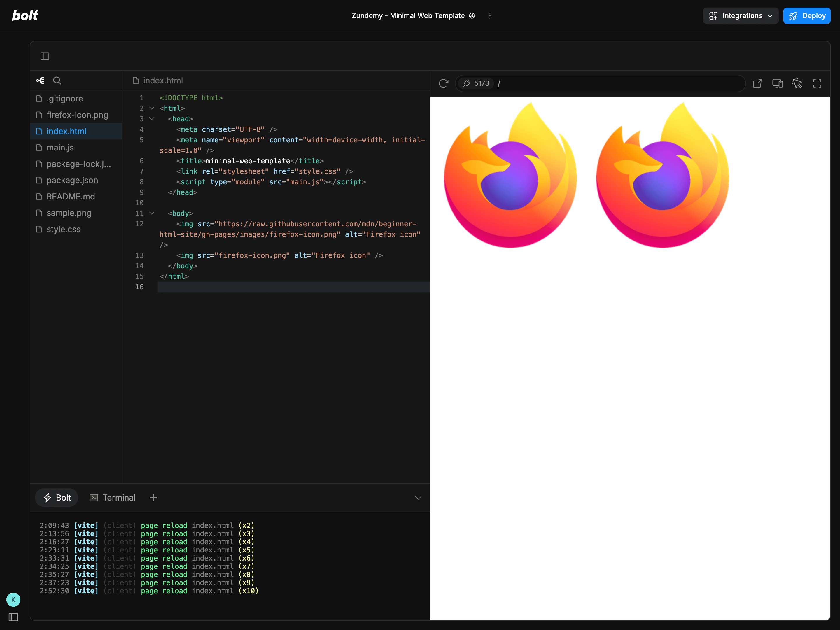The height and width of the screenshot is (630, 840).
Task: Click the first Firefox logo in preview
Action: click(510, 175)
